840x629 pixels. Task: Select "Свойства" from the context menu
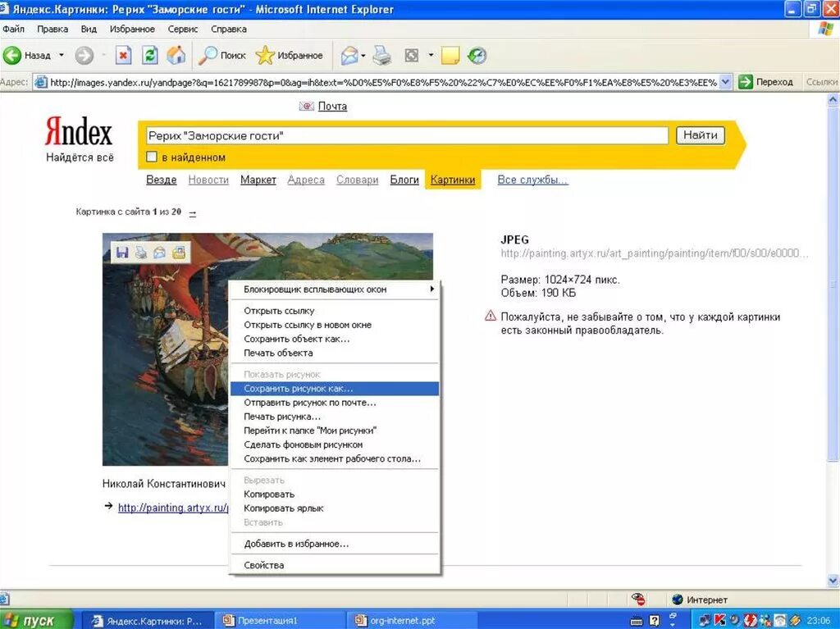point(335,565)
